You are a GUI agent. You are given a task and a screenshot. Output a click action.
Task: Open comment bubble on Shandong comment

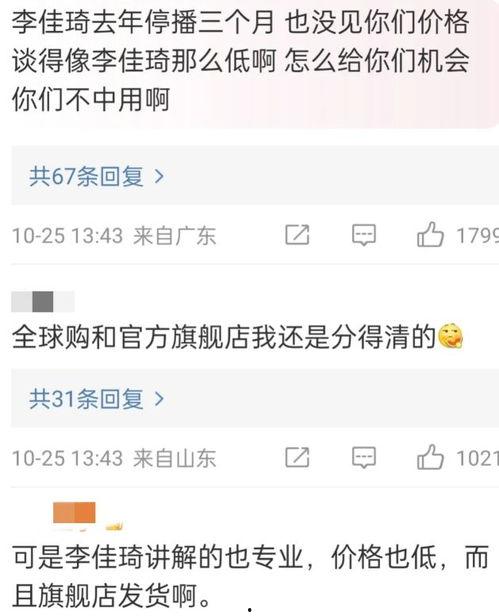click(364, 458)
